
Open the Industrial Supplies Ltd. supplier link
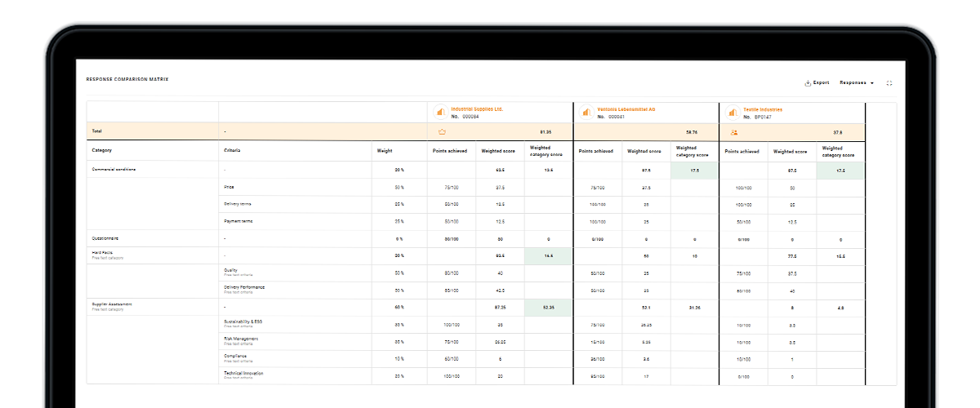[x=477, y=109]
